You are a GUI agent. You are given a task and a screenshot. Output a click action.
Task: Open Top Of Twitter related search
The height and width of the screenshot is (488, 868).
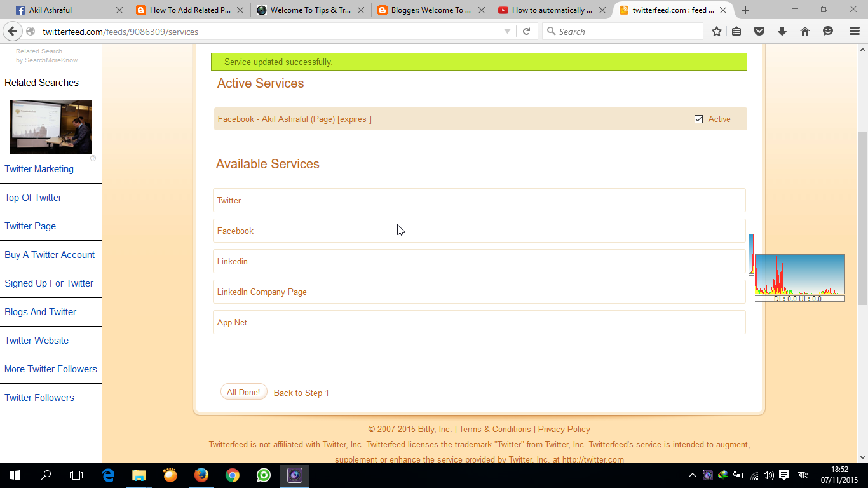click(33, 198)
